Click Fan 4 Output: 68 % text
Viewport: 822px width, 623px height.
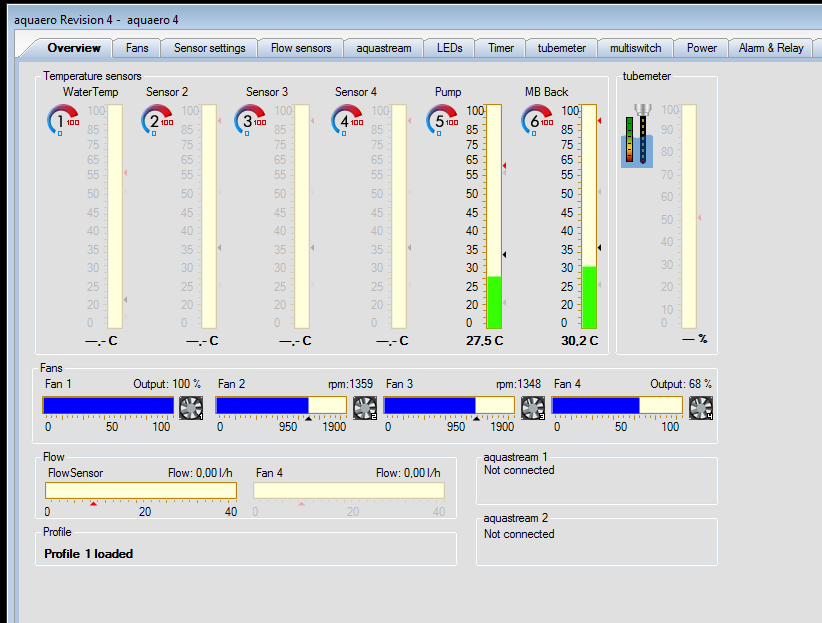tap(681, 384)
